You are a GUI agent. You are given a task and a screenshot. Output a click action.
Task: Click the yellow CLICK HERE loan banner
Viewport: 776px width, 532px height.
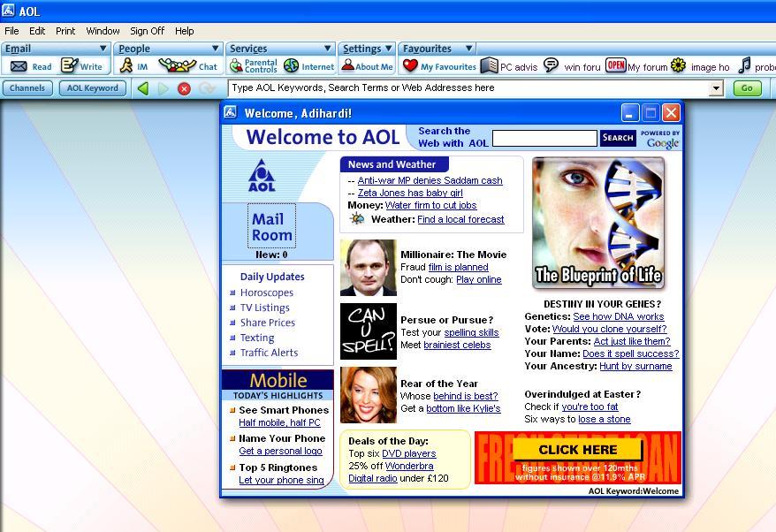tap(577, 449)
